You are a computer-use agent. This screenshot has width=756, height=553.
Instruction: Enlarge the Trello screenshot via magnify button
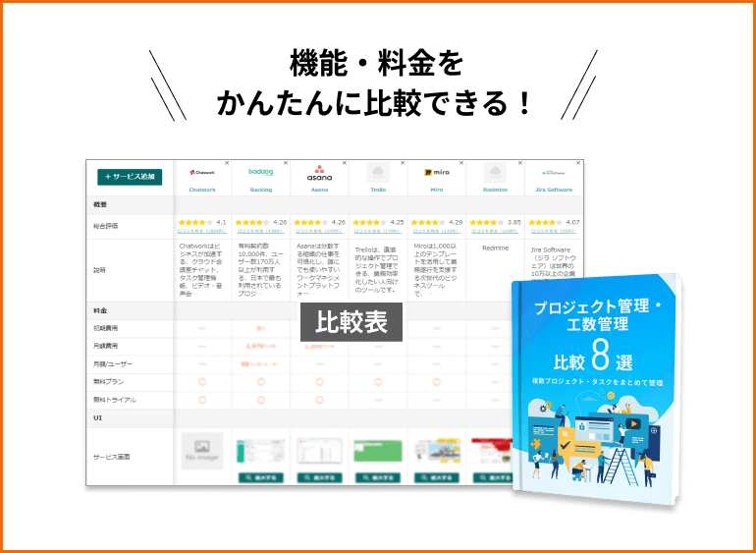(x=378, y=477)
